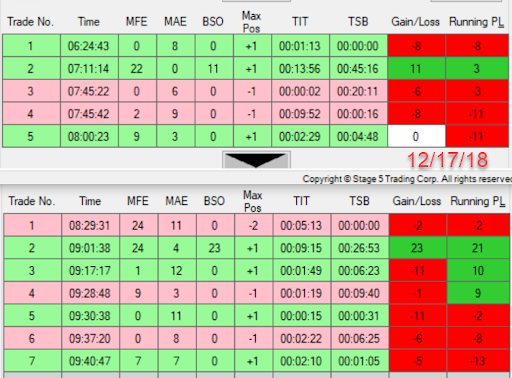The image size is (512, 378).
Task: Click the white Gain/Loss cell showing 0
Action: tap(416, 136)
